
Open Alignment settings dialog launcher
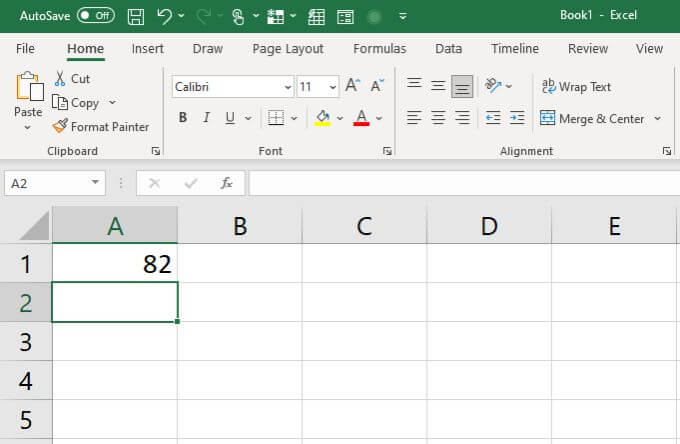pos(667,151)
